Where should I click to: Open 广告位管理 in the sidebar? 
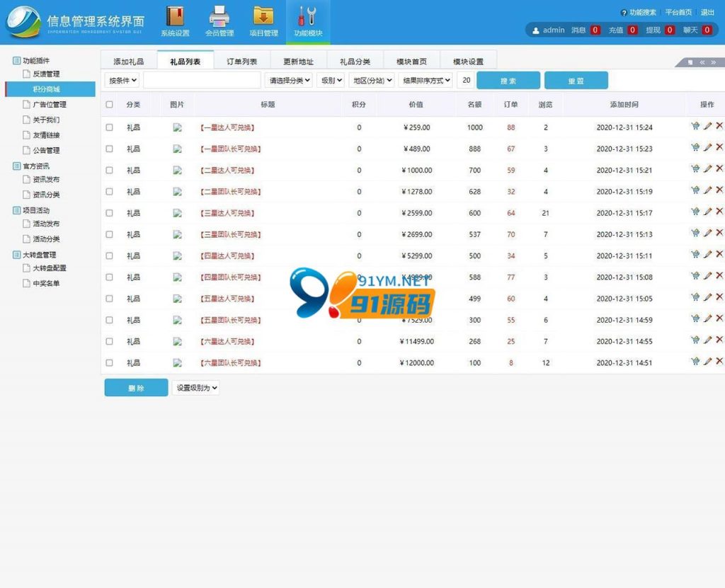[x=50, y=105]
